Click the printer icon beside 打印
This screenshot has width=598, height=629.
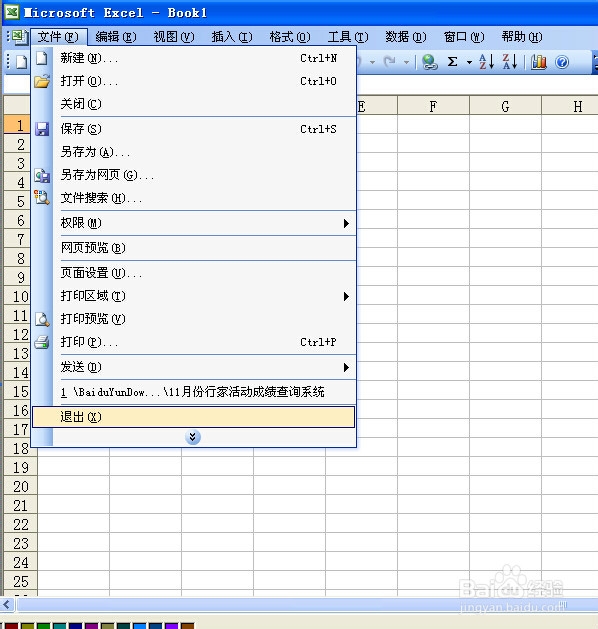[42, 342]
